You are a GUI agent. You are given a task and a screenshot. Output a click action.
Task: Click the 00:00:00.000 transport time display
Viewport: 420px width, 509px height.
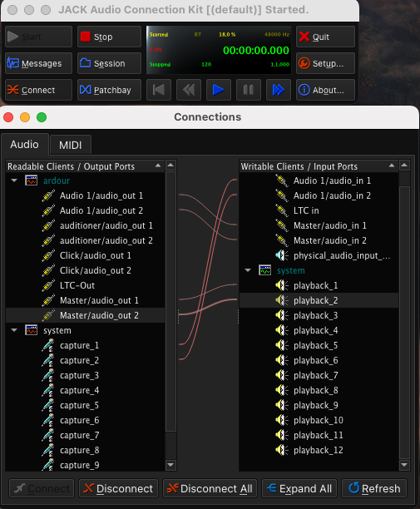(256, 50)
